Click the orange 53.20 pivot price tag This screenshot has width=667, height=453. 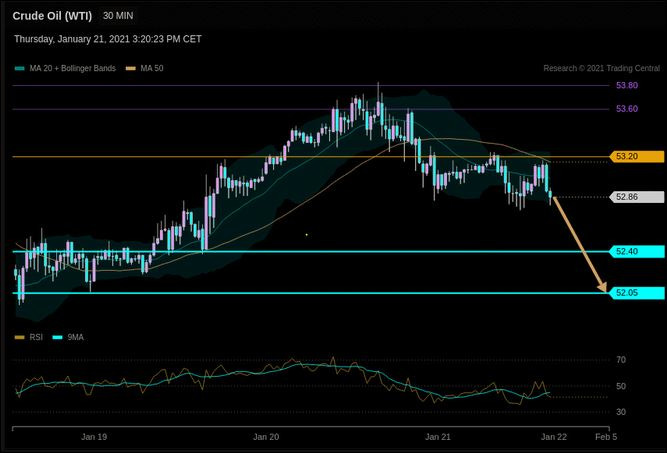pyautogui.click(x=637, y=157)
